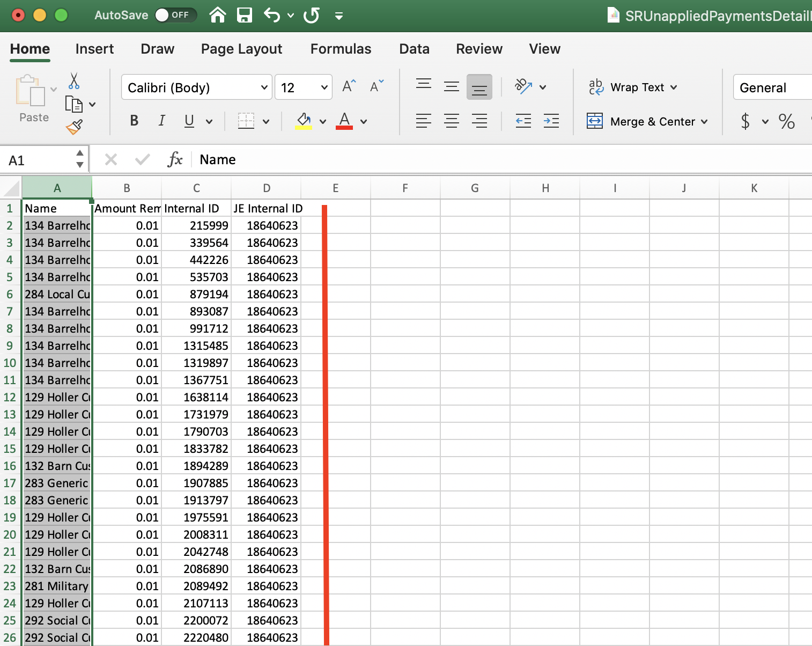Click the Cut scissors icon
This screenshot has width=812, height=646.
coord(74,81)
